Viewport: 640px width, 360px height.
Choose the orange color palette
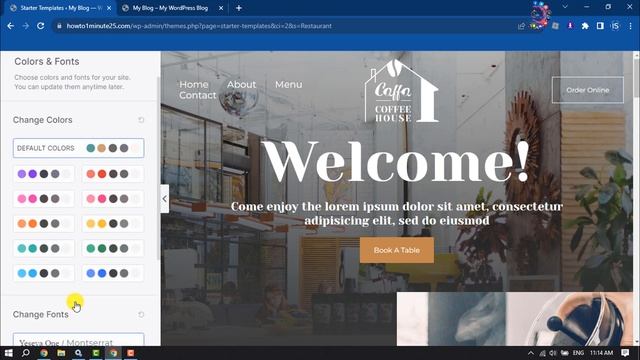pos(44,224)
